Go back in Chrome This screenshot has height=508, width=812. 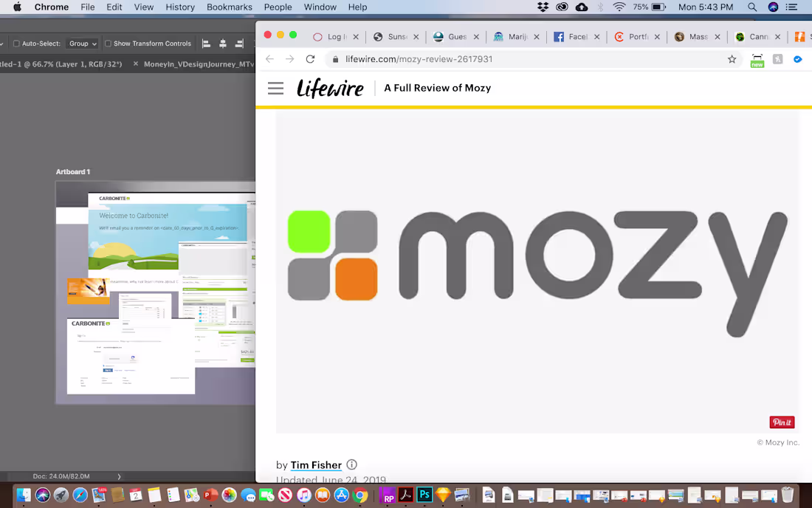pyautogui.click(x=269, y=59)
